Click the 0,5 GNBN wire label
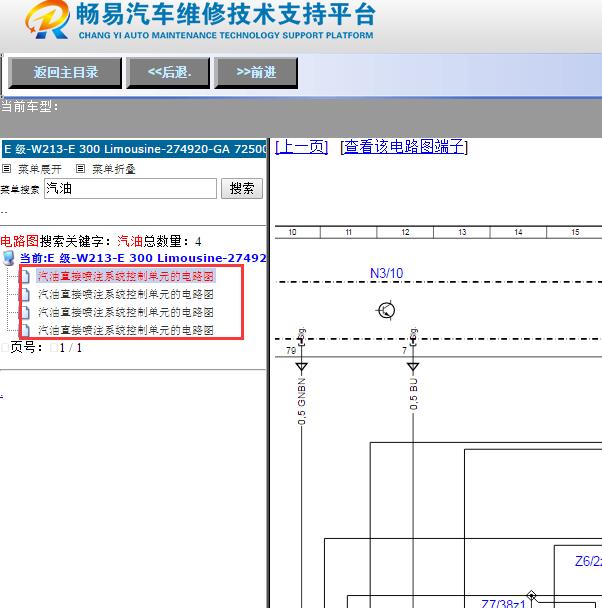Viewport: 602px width, 608px height. coord(302,401)
